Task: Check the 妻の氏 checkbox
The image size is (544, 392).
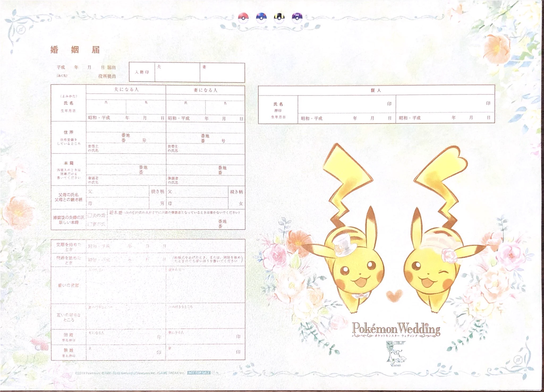Action: [x=90, y=224]
